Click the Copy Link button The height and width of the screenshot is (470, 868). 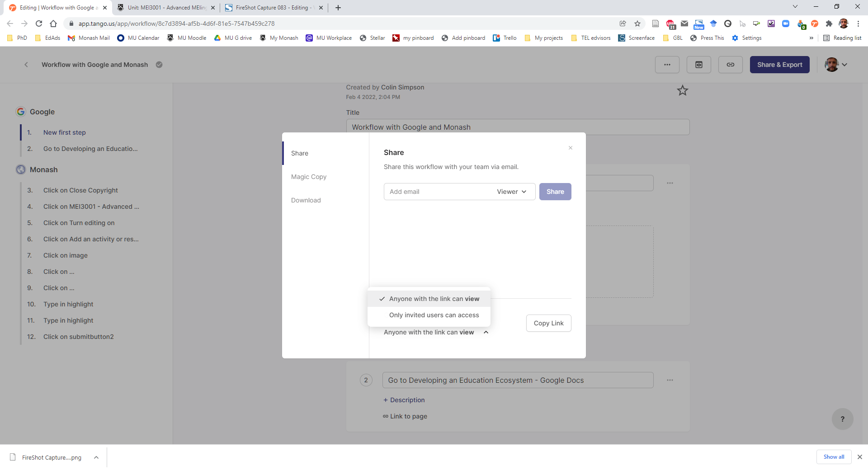coord(549,323)
